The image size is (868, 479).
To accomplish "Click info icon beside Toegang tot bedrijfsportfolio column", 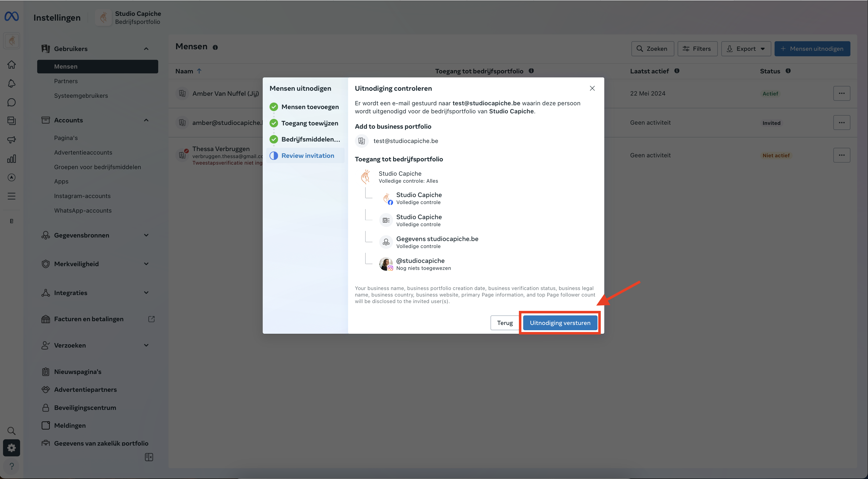I will point(531,71).
